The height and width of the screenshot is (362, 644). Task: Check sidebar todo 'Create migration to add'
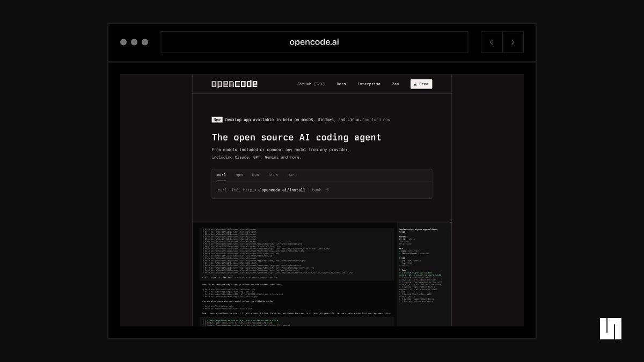pyautogui.click(x=401, y=273)
